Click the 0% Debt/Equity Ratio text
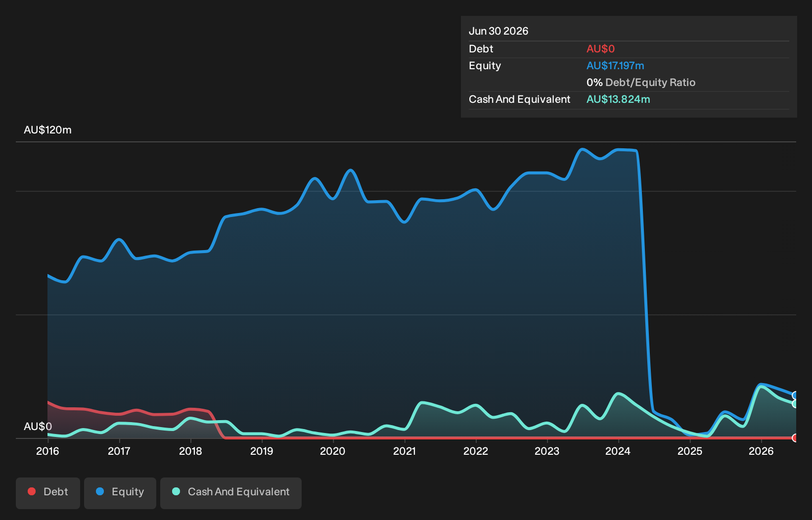812x520 pixels. coord(641,83)
